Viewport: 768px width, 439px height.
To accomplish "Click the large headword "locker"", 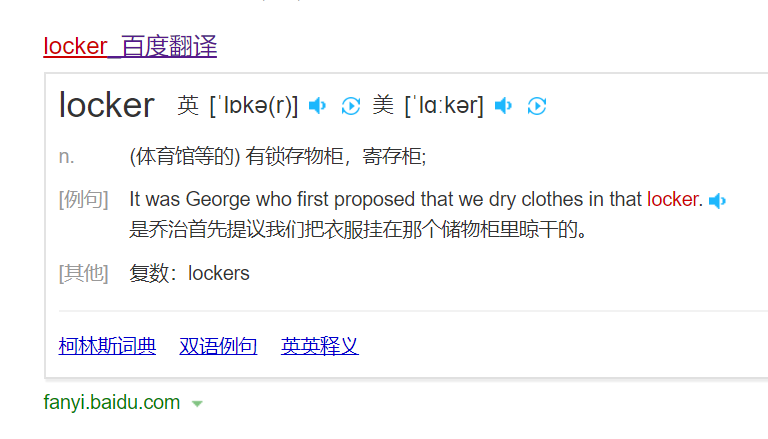I will [x=107, y=105].
